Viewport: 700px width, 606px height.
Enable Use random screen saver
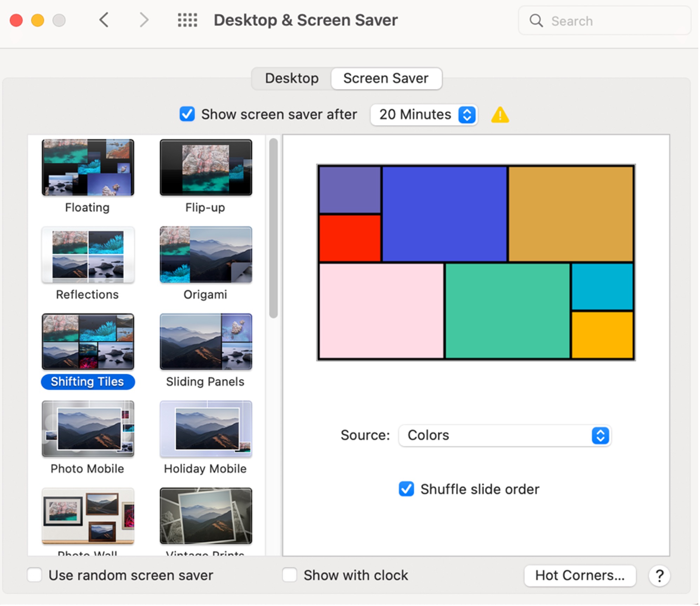[x=35, y=576]
